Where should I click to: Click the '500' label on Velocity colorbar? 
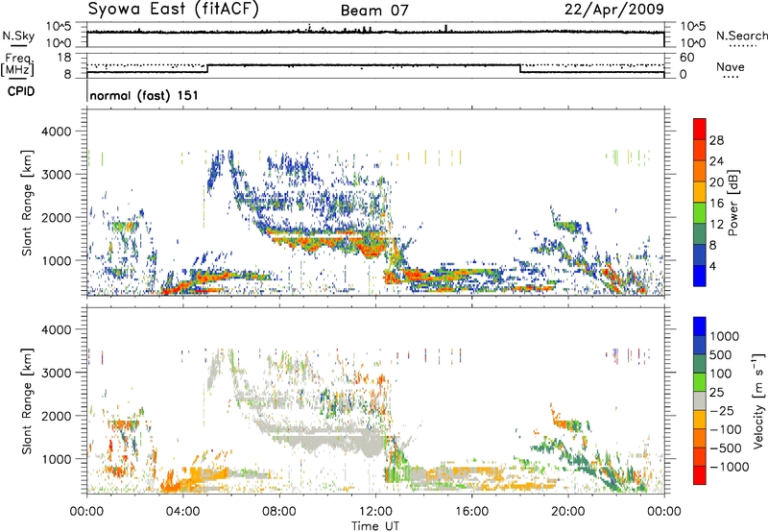coord(720,355)
